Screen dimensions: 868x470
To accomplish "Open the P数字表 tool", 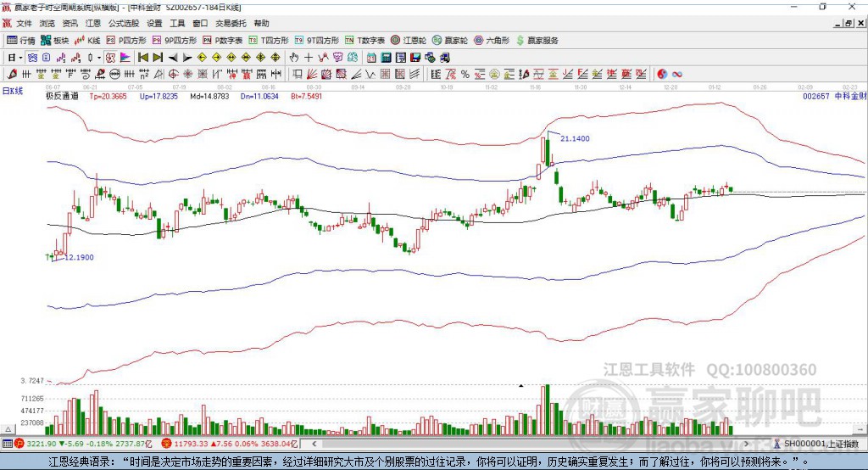I will (223, 41).
